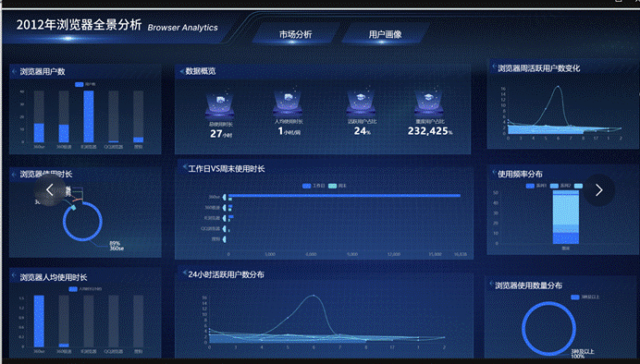Screen dimensions: 640x364
Task: Toggle the 3种及以上 legend item
Action: [585, 297]
